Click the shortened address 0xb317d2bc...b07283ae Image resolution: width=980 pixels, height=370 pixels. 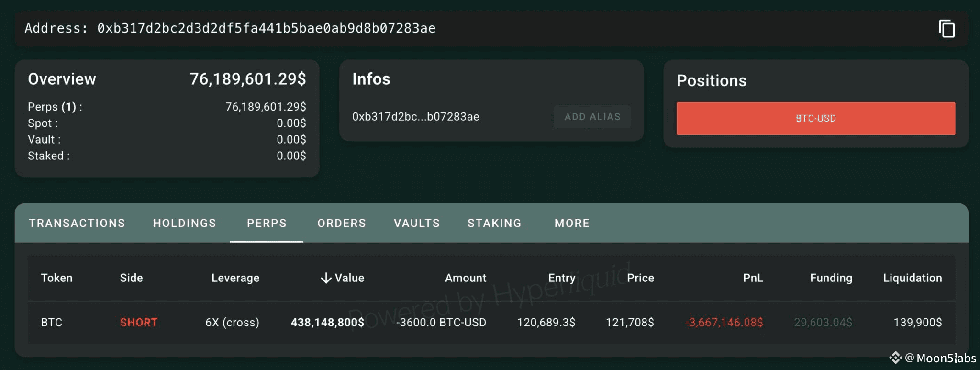point(415,117)
